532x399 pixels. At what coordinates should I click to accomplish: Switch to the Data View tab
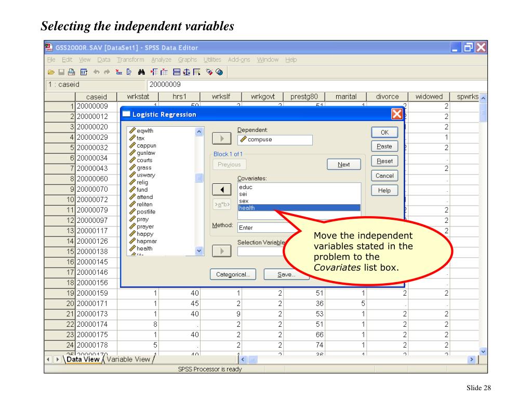[x=83, y=360]
